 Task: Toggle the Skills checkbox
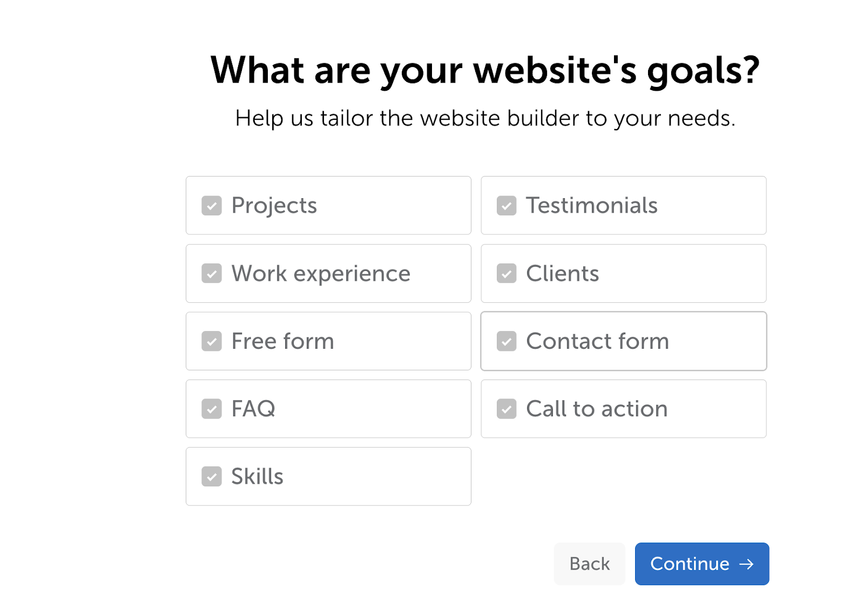click(212, 477)
